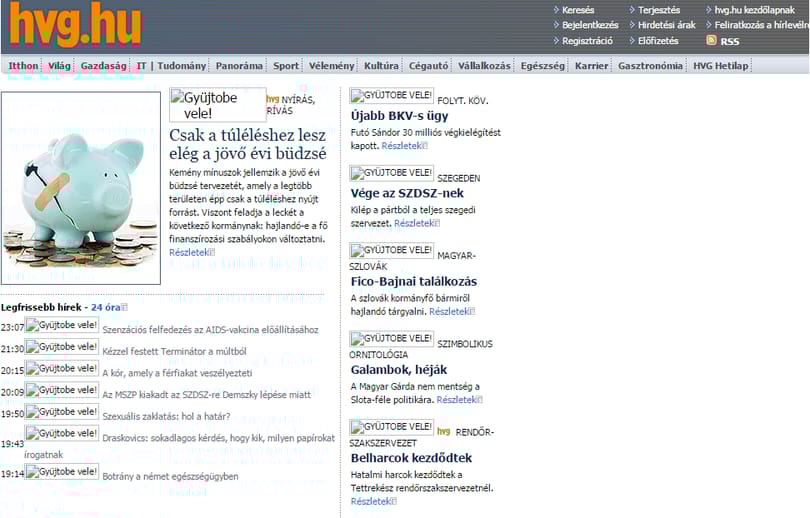Click Részletek under Galambok, héják

pos(456,400)
